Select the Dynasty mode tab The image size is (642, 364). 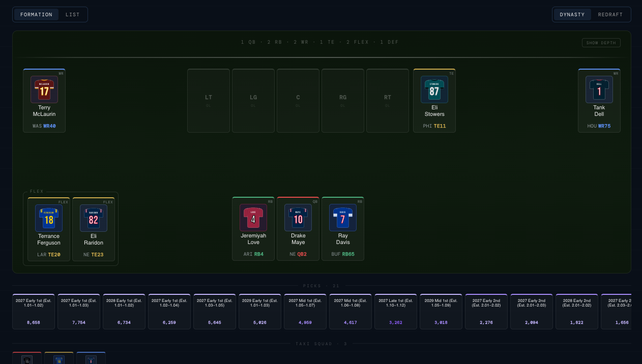point(572,14)
